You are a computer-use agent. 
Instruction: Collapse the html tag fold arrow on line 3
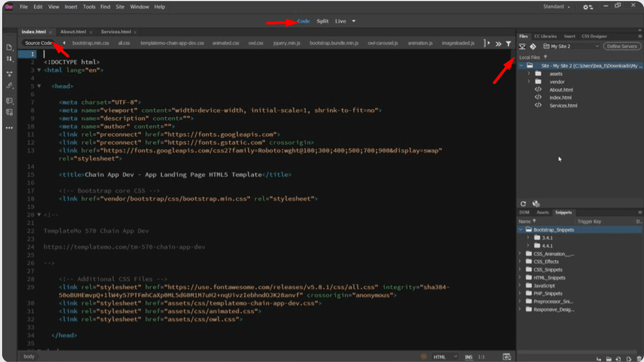(x=39, y=70)
